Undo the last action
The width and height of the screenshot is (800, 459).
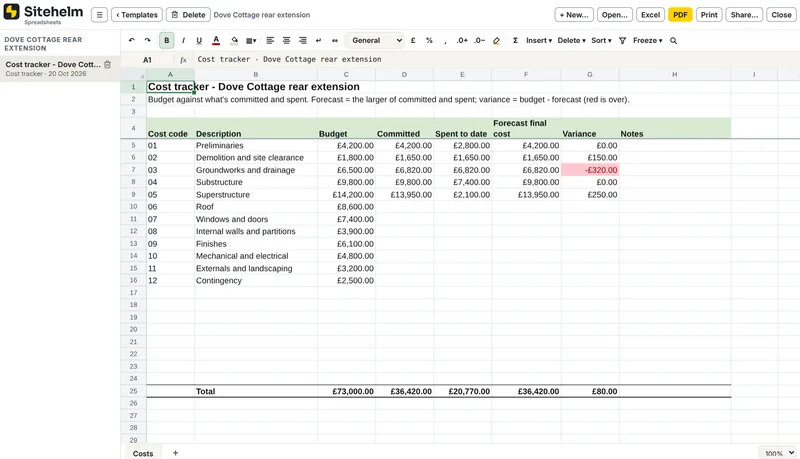[x=132, y=40]
